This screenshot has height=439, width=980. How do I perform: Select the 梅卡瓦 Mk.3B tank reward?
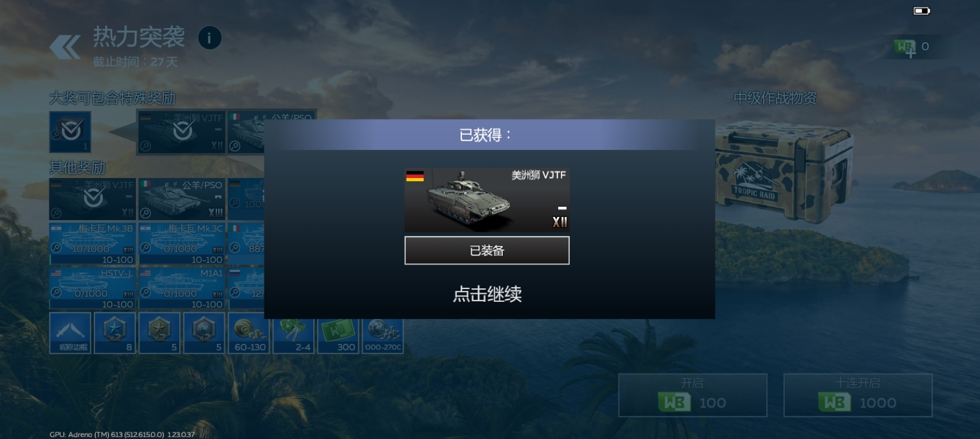93,243
